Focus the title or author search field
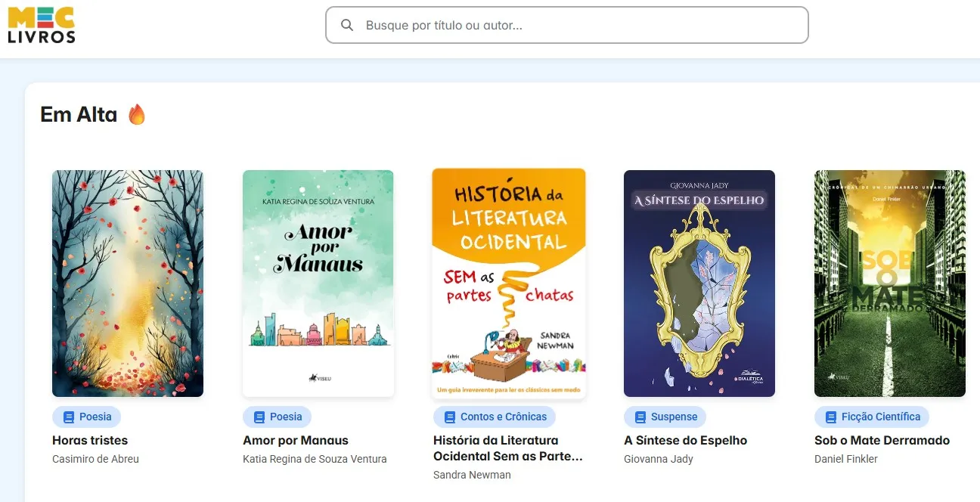The height and width of the screenshot is (502, 980). [x=566, y=25]
